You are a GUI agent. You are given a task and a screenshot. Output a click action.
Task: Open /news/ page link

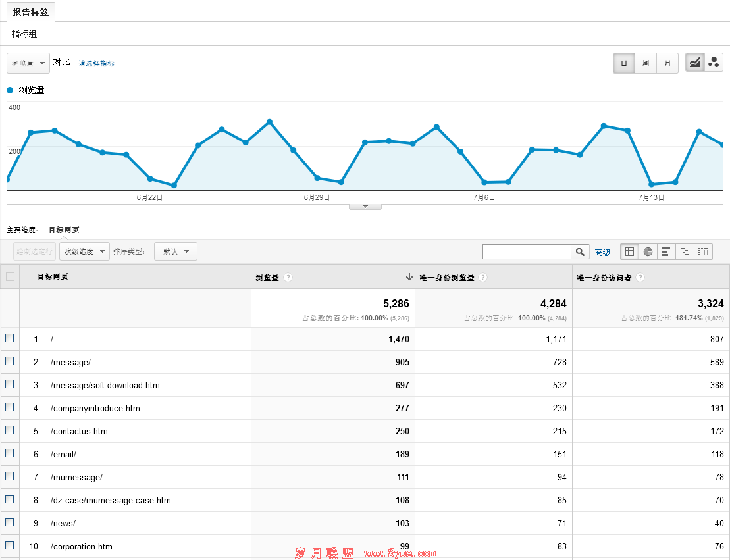tap(63, 523)
